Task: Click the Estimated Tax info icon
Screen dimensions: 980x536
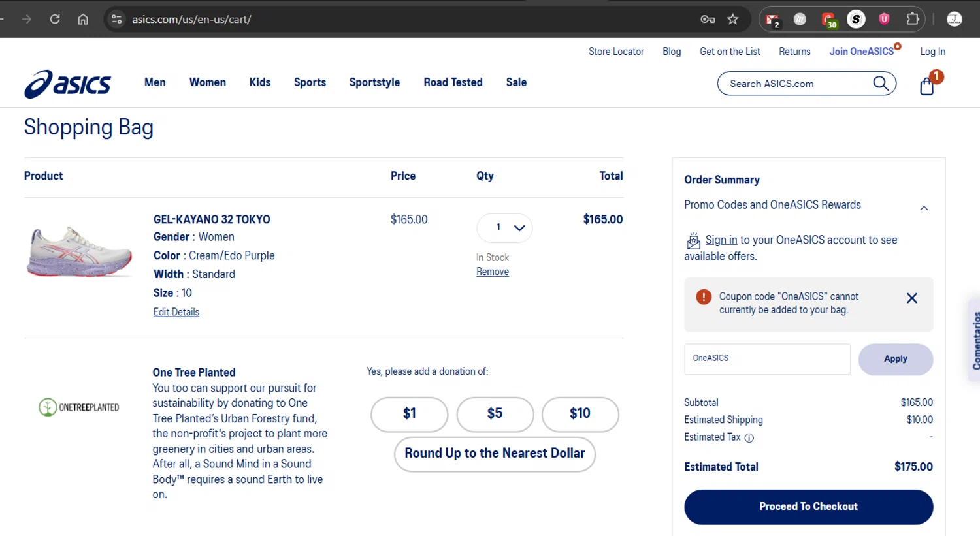Action: pyautogui.click(x=749, y=438)
